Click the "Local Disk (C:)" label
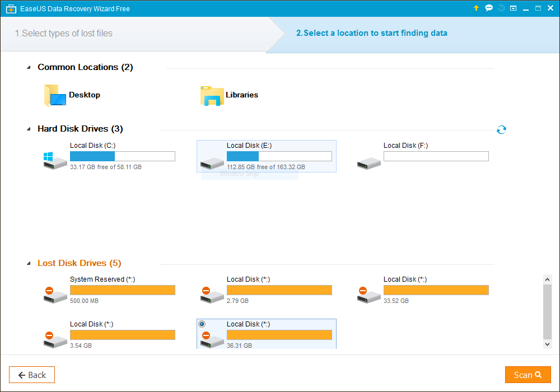Screen dimensions: 560x392 pyautogui.click(x=93, y=146)
